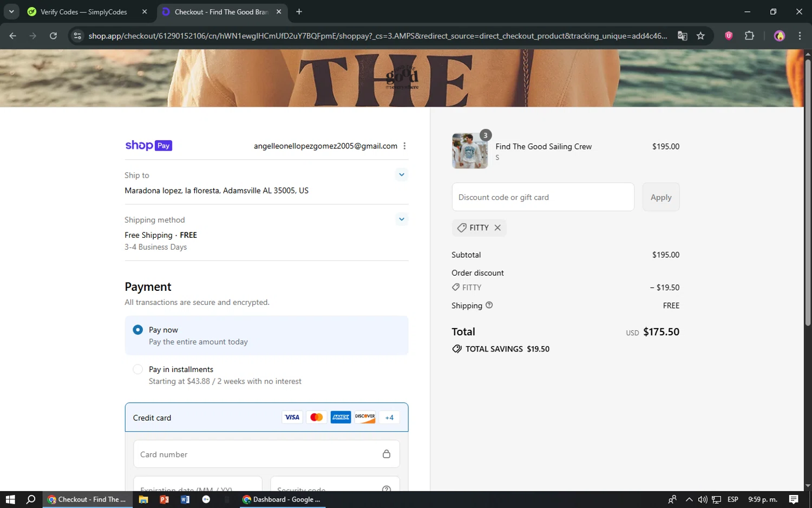Expand the Shipping method section

(x=401, y=219)
